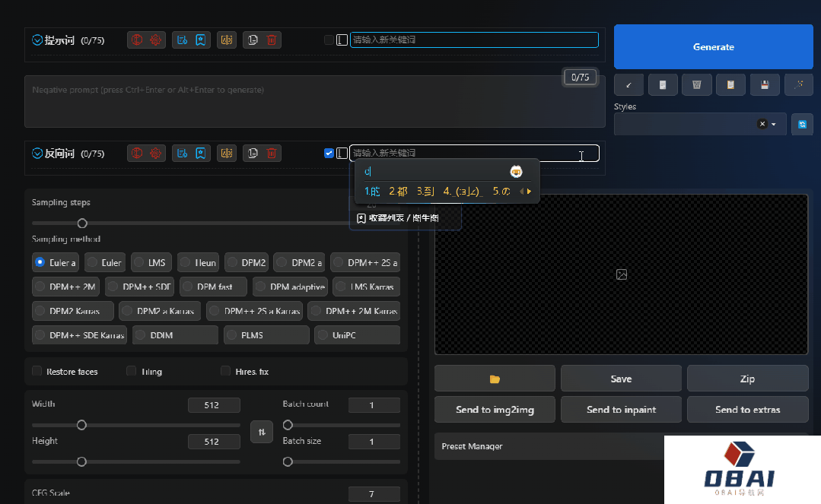Click the floppy disk save style icon
Viewport: 821px width, 504px height.
[x=764, y=84]
